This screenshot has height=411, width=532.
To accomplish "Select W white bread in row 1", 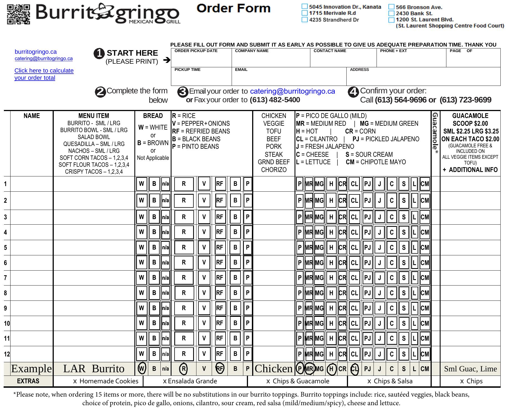I will click(141, 184).
